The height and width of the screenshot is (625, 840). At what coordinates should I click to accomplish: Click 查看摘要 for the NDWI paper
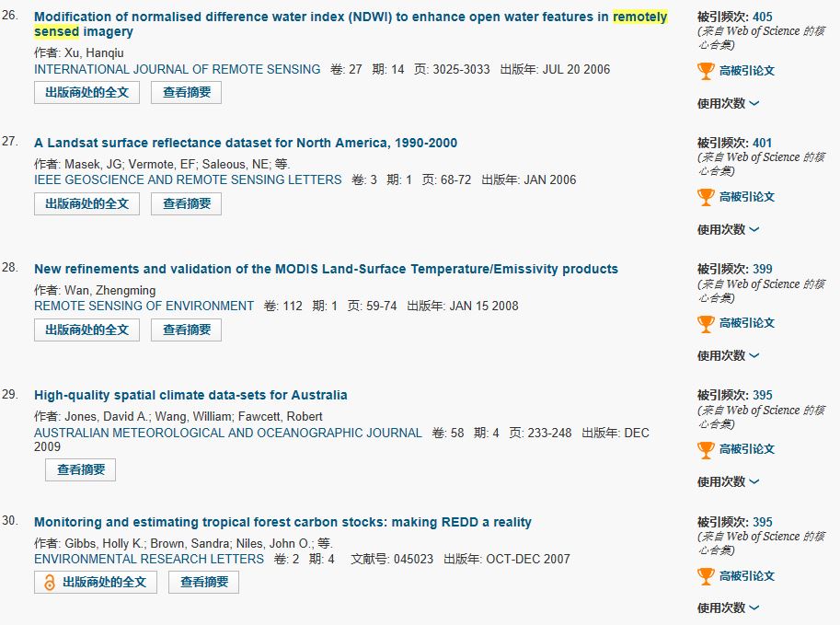coord(187,93)
